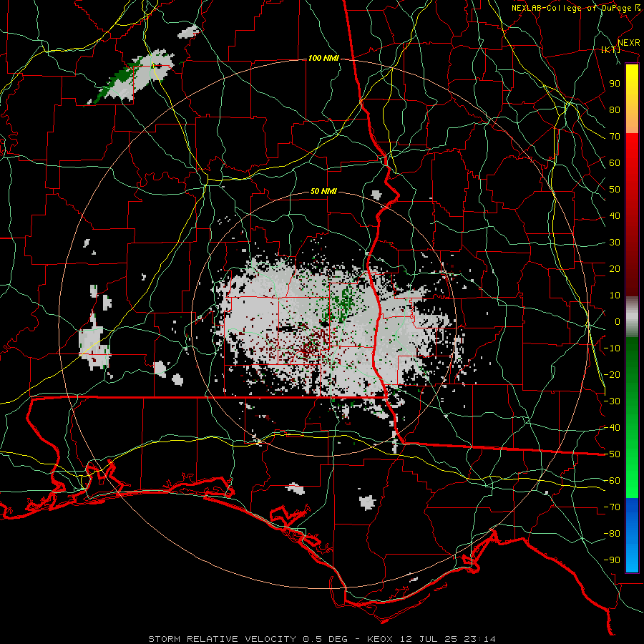Screen dimensions: 644x644
Task: Select the -40 knot scale label
Action: pos(612,428)
